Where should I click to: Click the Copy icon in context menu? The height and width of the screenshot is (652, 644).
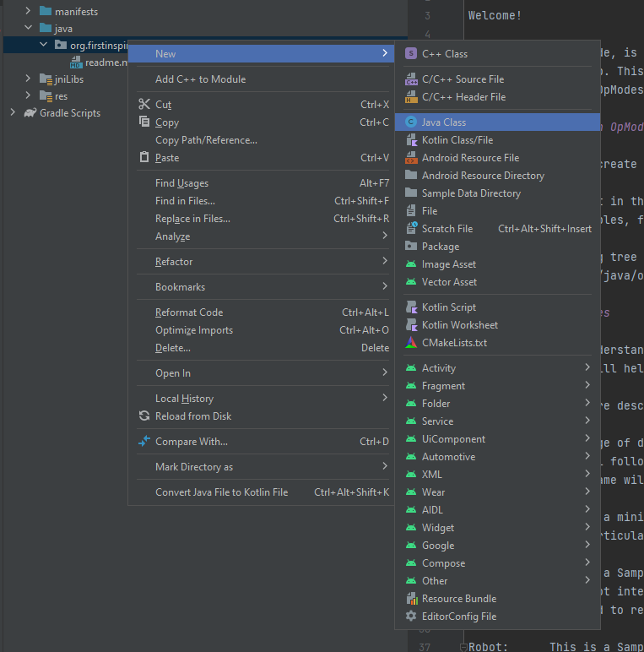point(144,122)
